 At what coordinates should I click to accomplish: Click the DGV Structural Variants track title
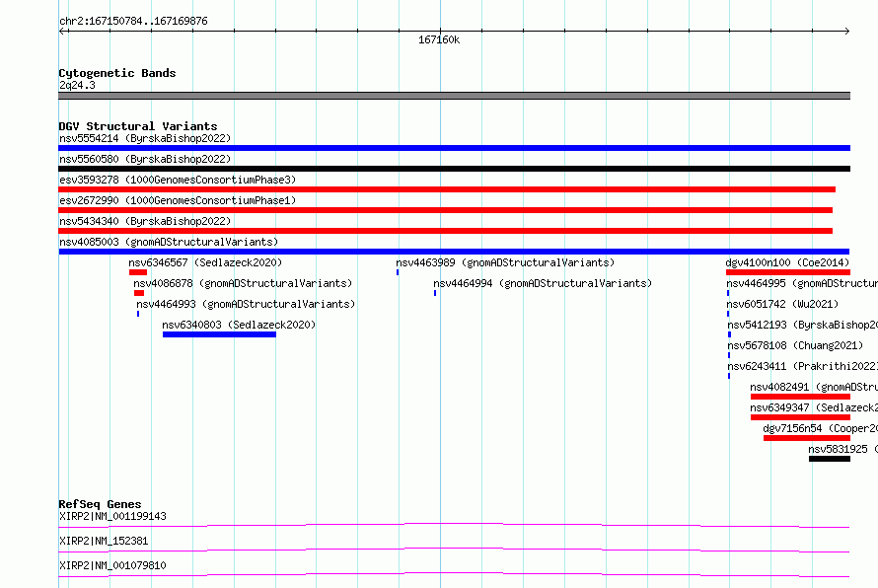138,126
